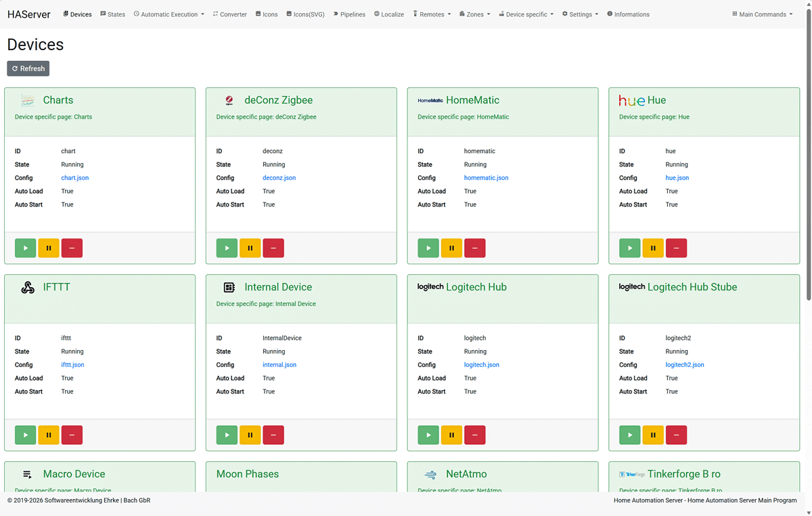Click the deConz Zigbee logo icon

[229, 100]
